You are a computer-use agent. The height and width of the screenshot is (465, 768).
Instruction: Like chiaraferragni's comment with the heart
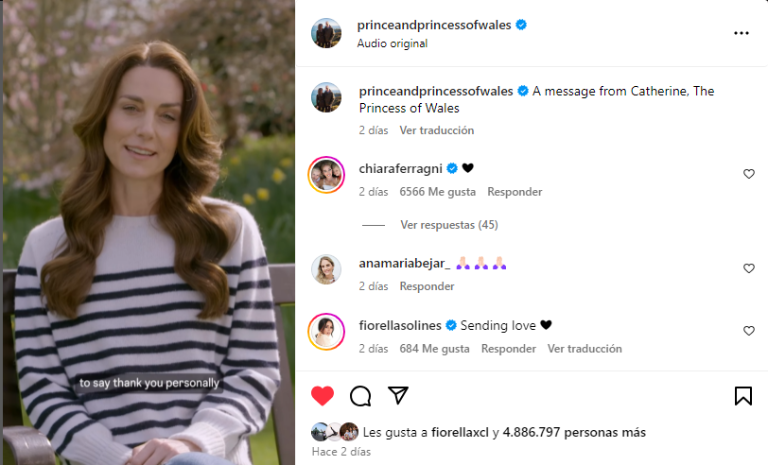[x=748, y=174]
